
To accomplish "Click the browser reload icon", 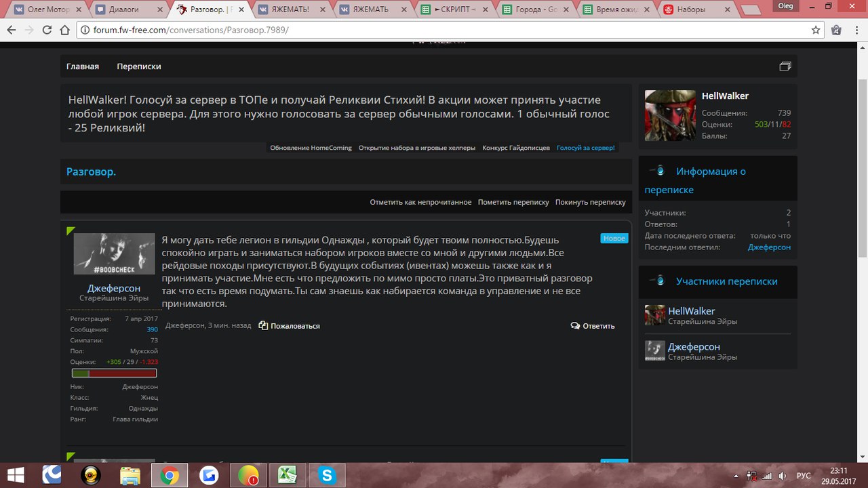I will (x=47, y=30).
